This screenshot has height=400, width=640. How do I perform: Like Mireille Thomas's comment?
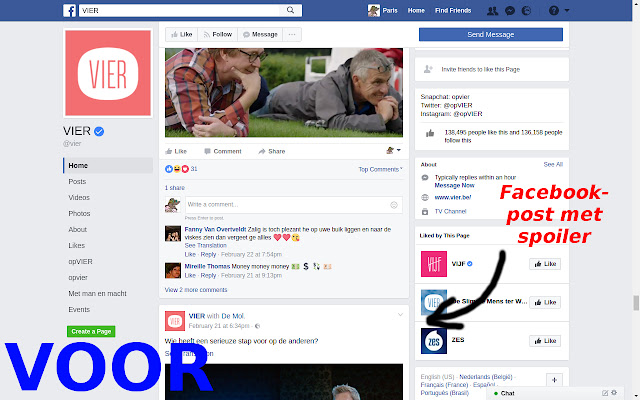[x=190, y=276]
